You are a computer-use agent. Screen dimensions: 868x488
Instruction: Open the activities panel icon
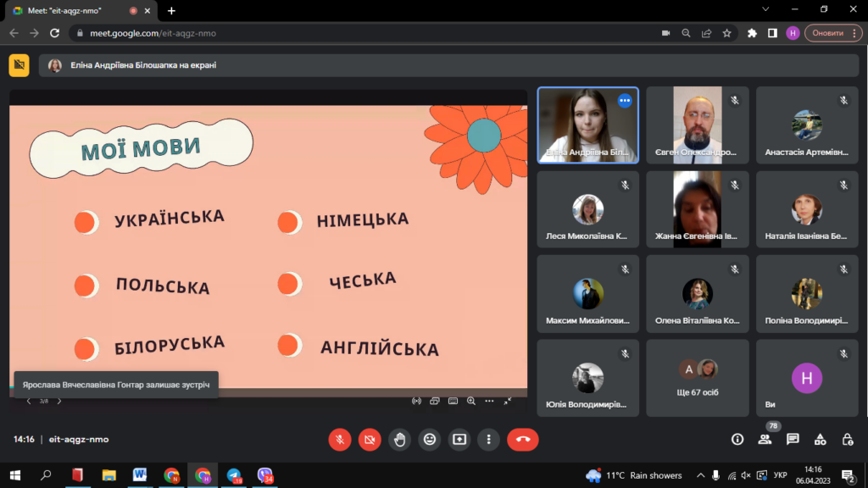(x=820, y=439)
